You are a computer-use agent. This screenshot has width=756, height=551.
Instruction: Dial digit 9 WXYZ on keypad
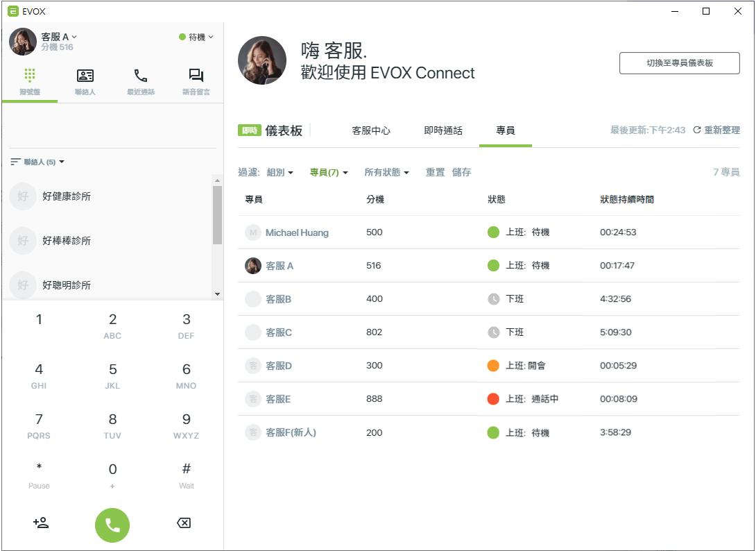pos(186,426)
